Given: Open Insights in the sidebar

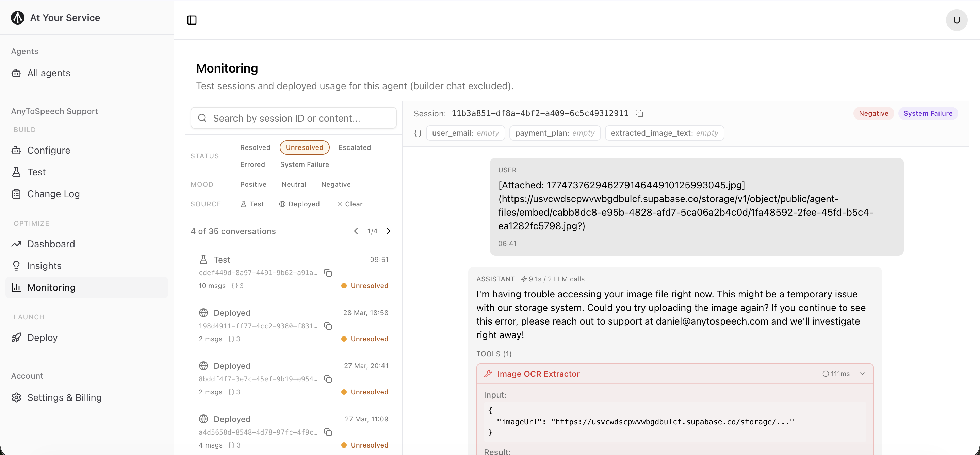Looking at the screenshot, I should click(x=44, y=266).
